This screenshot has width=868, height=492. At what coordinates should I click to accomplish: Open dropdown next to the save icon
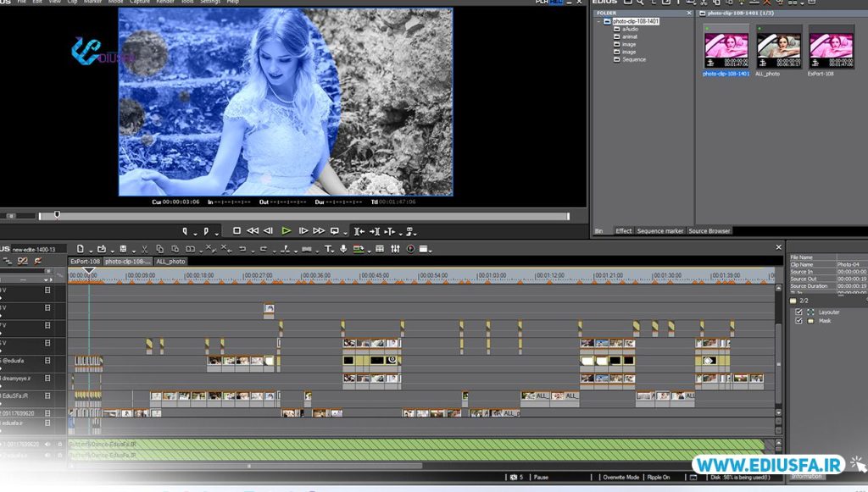click(133, 252)
